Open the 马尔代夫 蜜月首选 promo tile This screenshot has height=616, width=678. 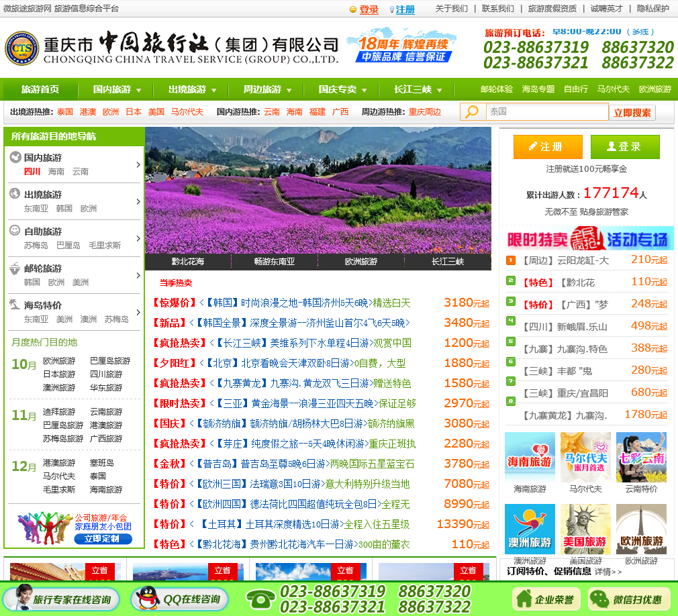[x=585, y=457]
